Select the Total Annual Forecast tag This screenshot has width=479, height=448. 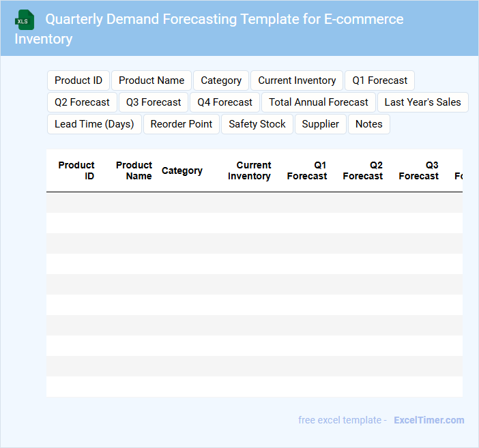point(319,102)
